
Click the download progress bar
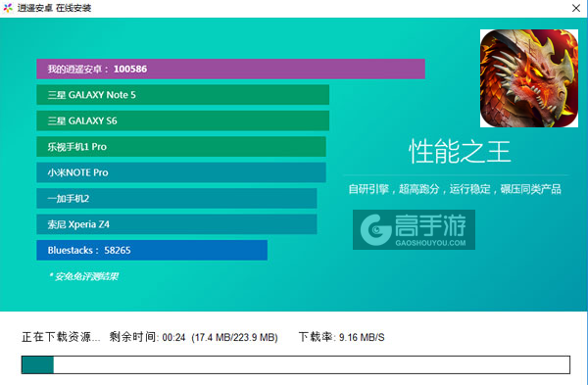point(296,364)
